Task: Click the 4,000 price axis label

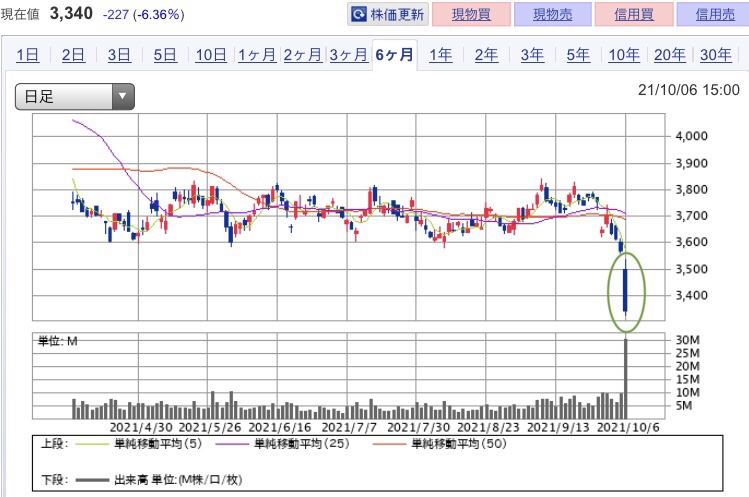Action: pos(691,136)
